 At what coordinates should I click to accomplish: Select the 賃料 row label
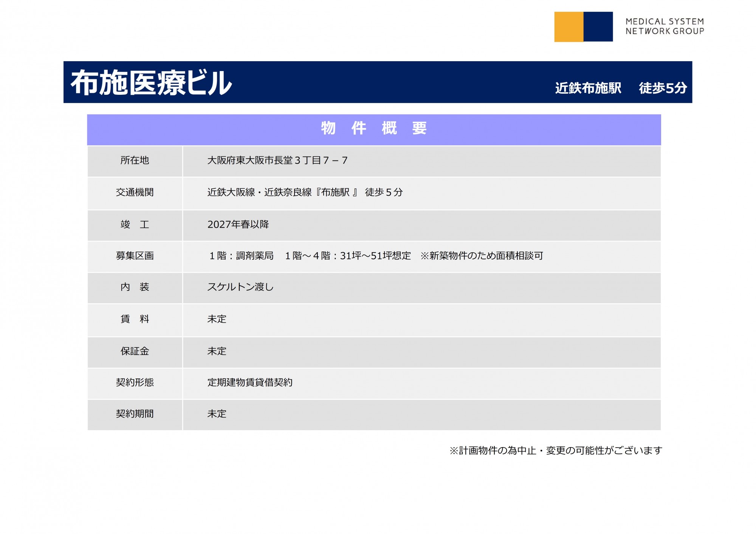[135, 319]
